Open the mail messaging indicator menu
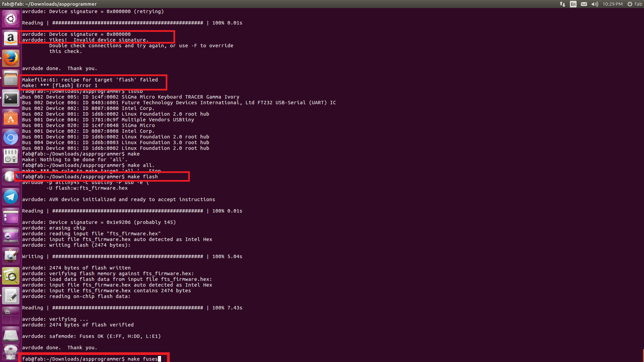This screenshot has width=644, height=362. point(584,4)
